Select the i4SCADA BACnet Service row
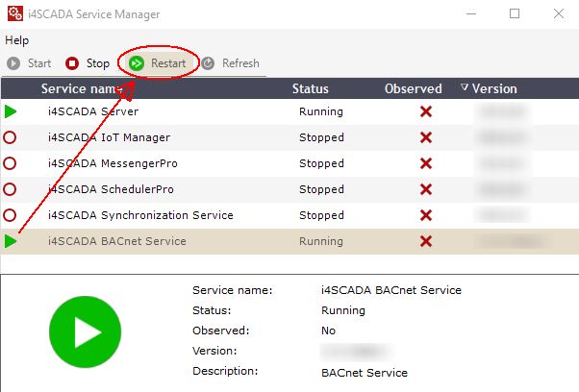 pyautogui.click(x=289, y=241)
